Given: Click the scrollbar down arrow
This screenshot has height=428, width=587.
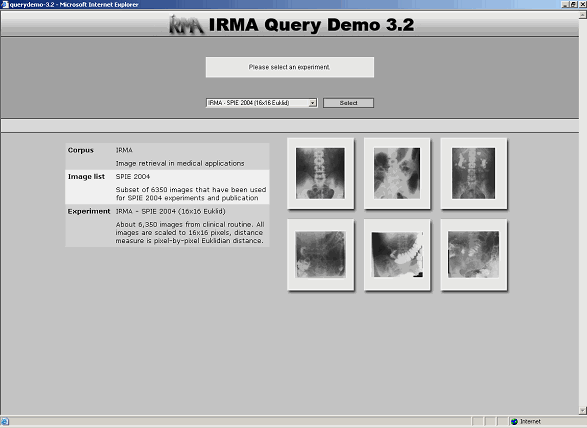Looking at the screenshot, I should [x=583, y=411].
